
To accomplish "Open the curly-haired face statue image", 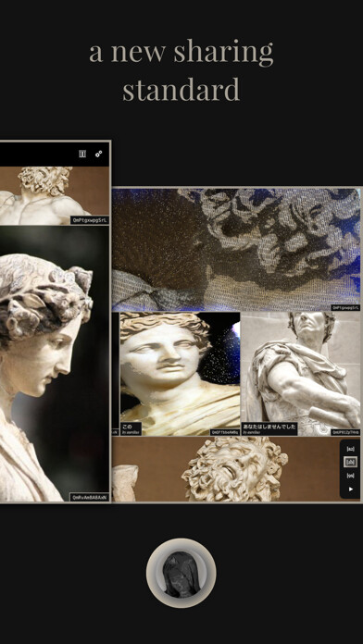I will point(180,374).
